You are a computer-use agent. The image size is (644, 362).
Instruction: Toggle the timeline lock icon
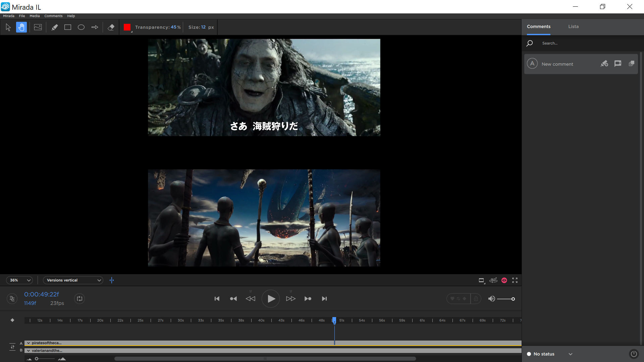coord(476,299)
